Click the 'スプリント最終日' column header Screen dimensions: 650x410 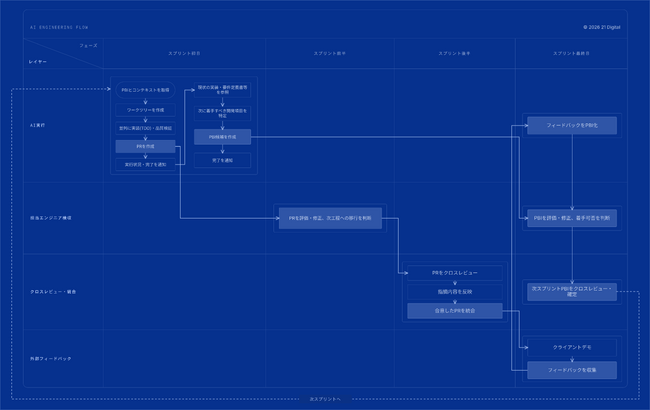(x=571, y=53)
